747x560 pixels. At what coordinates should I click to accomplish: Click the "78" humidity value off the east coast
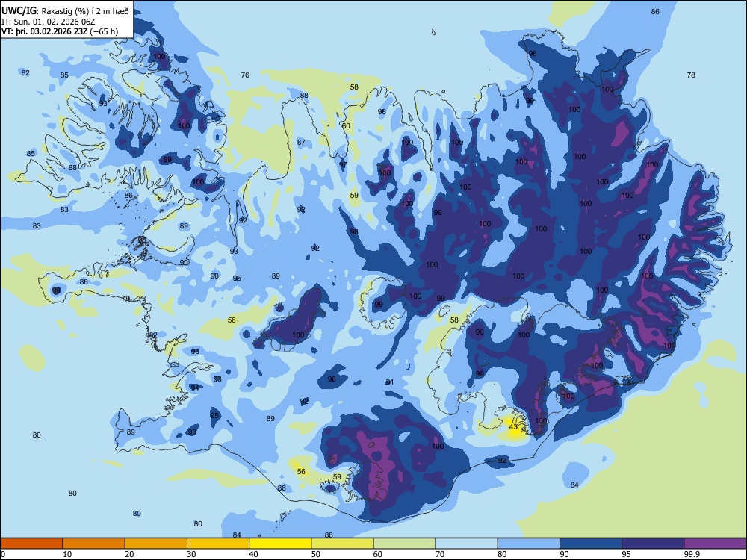click(691, 75)
